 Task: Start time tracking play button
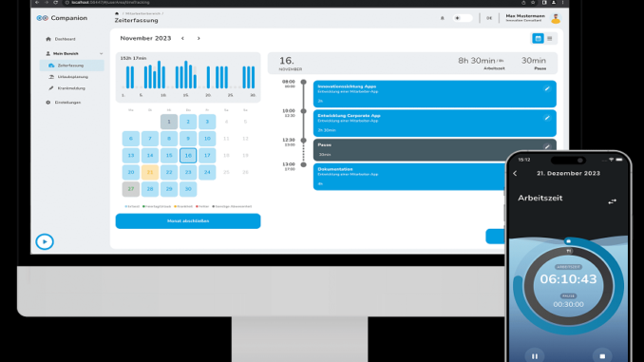(x=45, y=241)
